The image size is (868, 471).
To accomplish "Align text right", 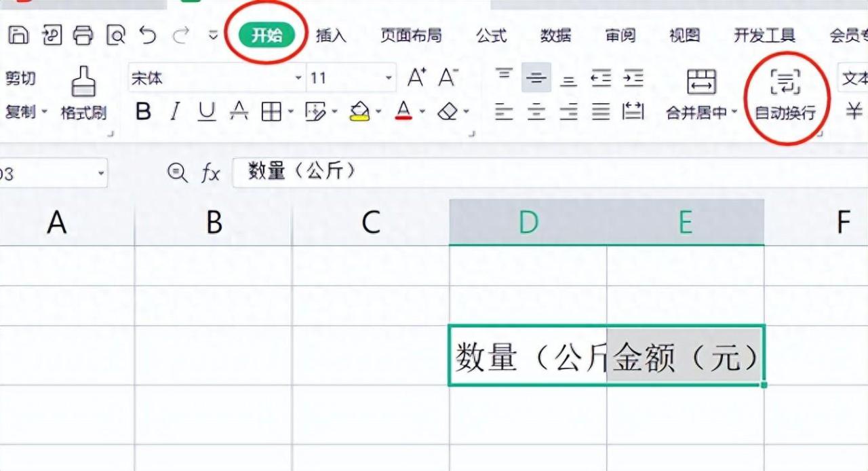I will coord(568,111).
